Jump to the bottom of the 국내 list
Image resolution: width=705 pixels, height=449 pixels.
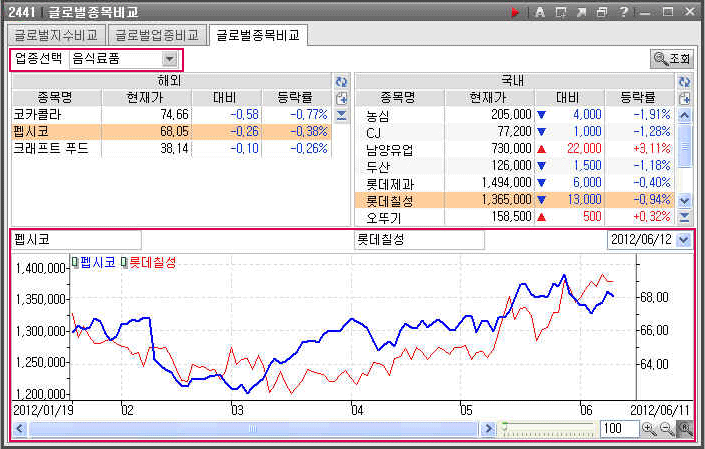point(684,218)
